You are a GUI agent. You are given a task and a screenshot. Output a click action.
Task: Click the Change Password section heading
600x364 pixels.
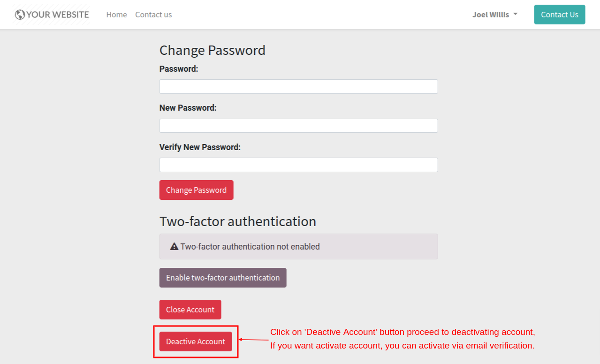point(213,50)
